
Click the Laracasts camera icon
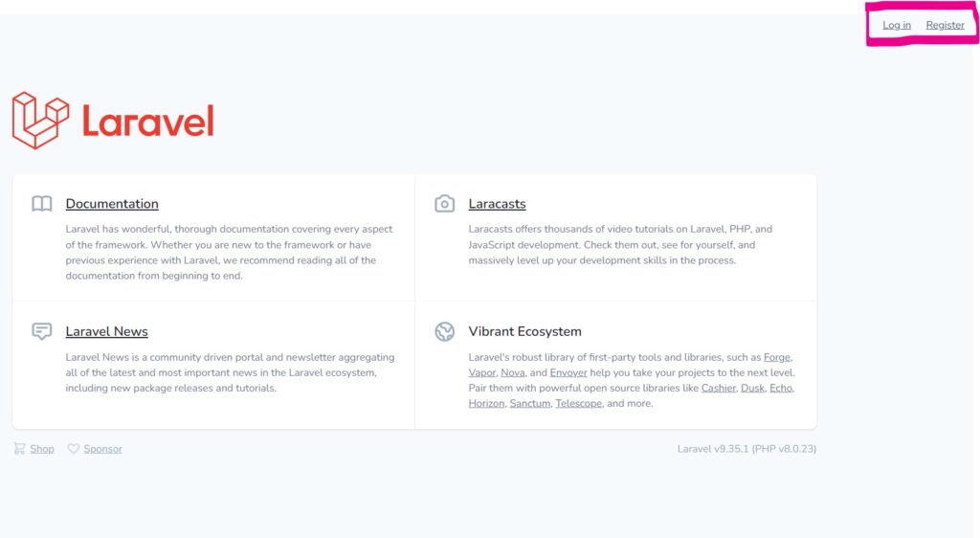[444, 204]
